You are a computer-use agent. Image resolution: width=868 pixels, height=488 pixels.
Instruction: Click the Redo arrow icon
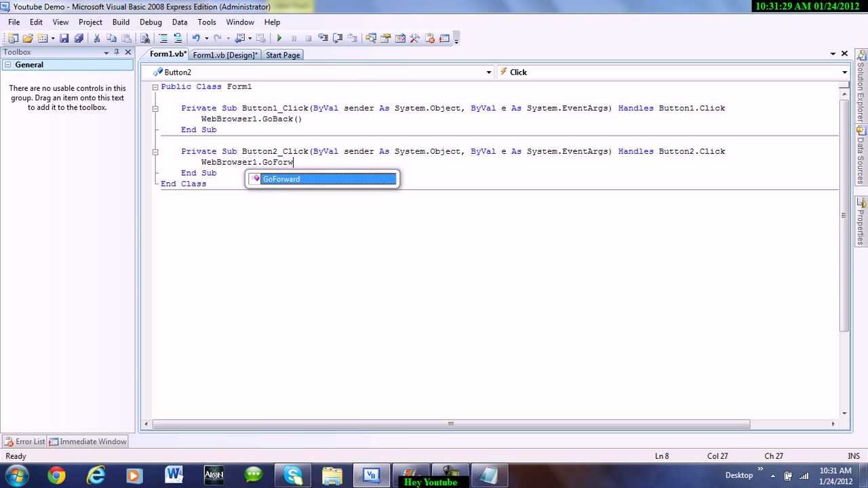218,39
